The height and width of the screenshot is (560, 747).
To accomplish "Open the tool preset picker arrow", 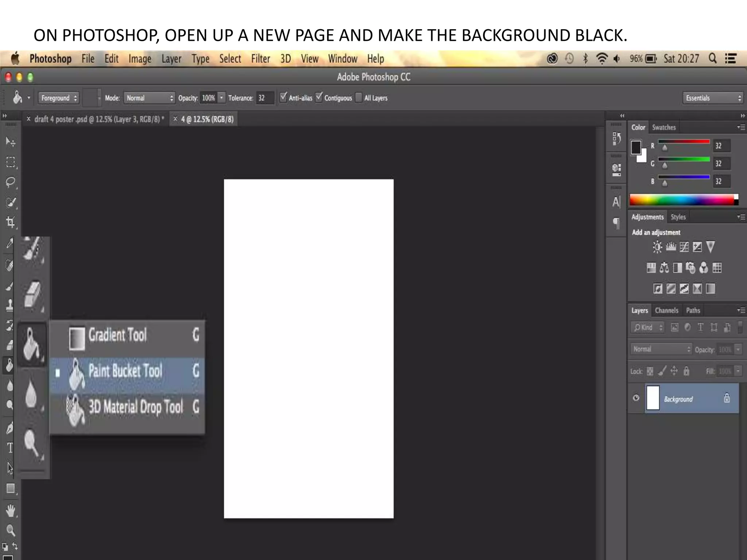I will coord(29,98).
